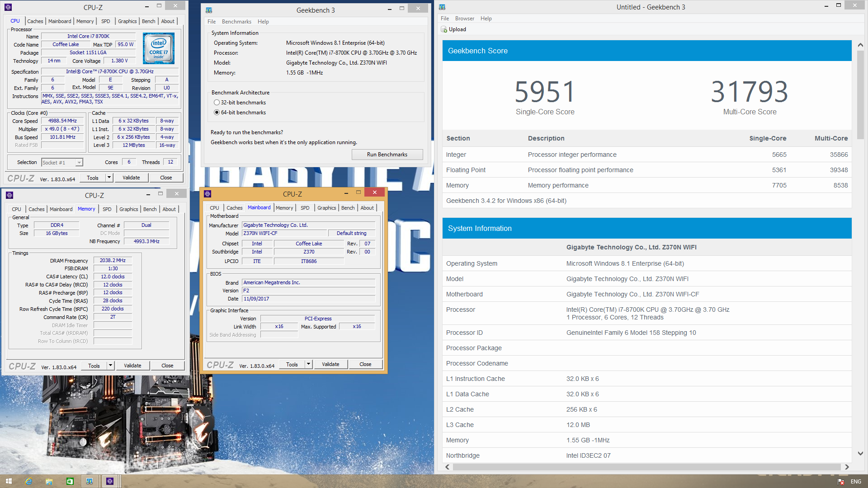Click the title bar icon of the CPU-Z CPU window
Image resolution: width=868 pixels, height=488 pixels.
[8, 7]
